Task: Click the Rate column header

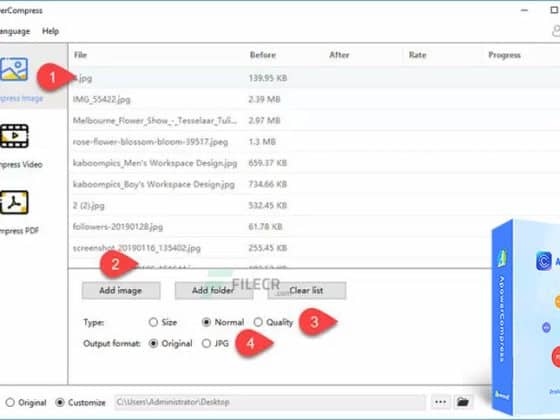Action: (418, 55)
